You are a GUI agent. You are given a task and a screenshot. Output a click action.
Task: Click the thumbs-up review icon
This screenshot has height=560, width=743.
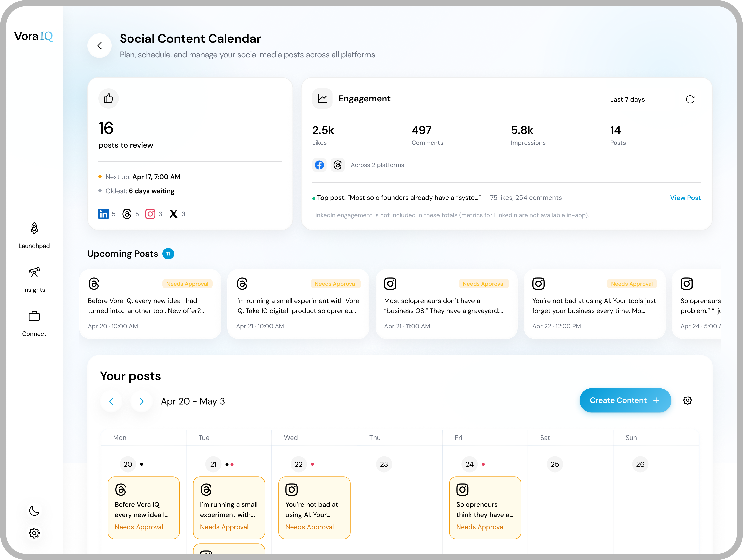coord(109,98)
